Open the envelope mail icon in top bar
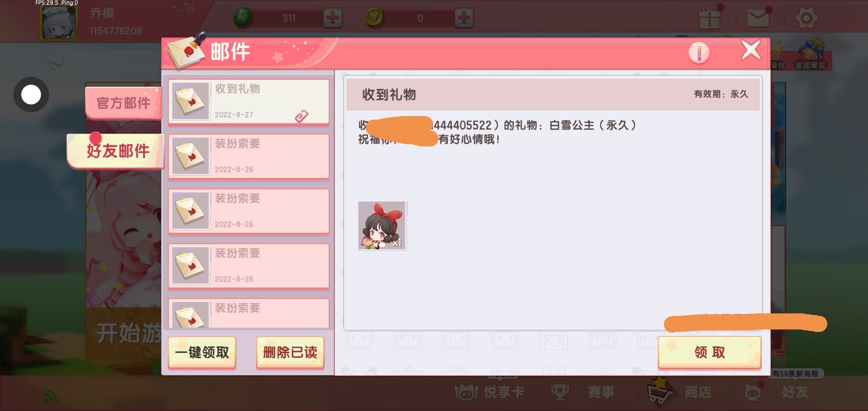This screenshot has width=868, height=411. tap(758, 18)
